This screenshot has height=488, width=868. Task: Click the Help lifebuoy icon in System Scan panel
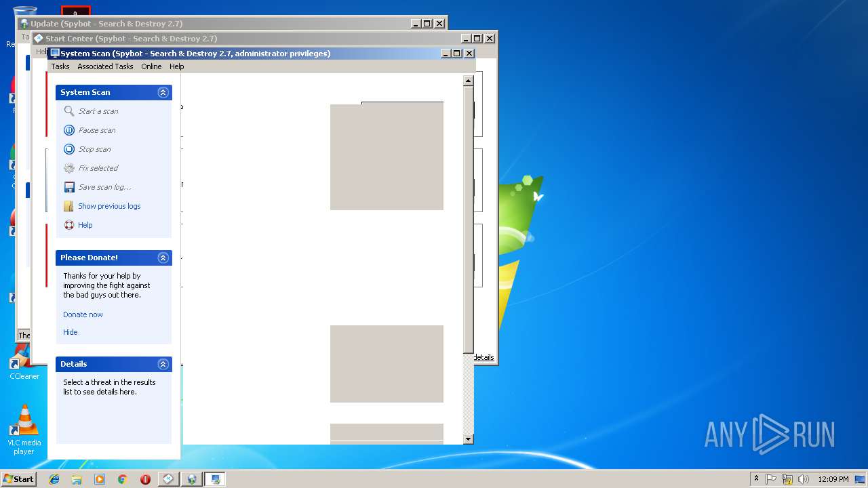coord(69,225)
